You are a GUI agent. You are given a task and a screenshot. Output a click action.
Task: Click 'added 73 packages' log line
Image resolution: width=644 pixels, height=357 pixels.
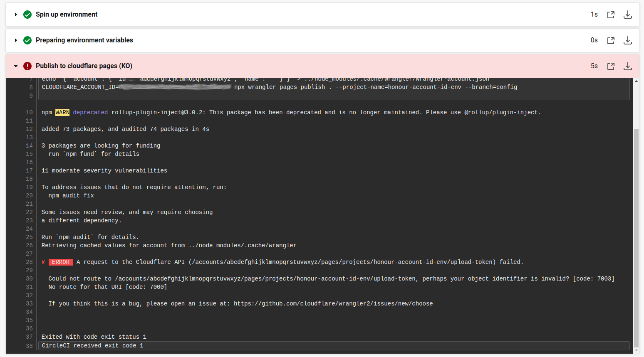[125, 129]
